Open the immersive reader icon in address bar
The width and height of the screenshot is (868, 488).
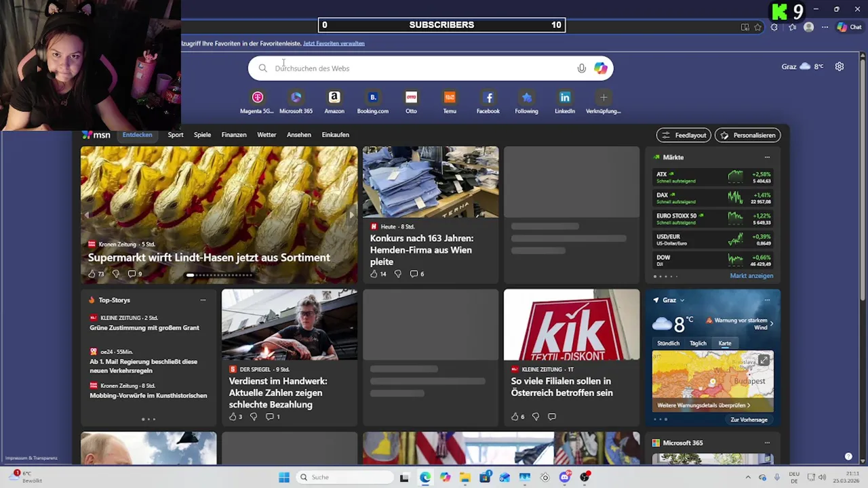(745, 27)
